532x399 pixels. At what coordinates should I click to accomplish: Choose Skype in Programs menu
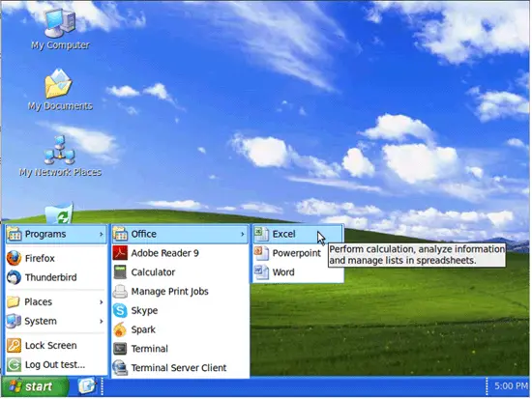pos(180,310)
